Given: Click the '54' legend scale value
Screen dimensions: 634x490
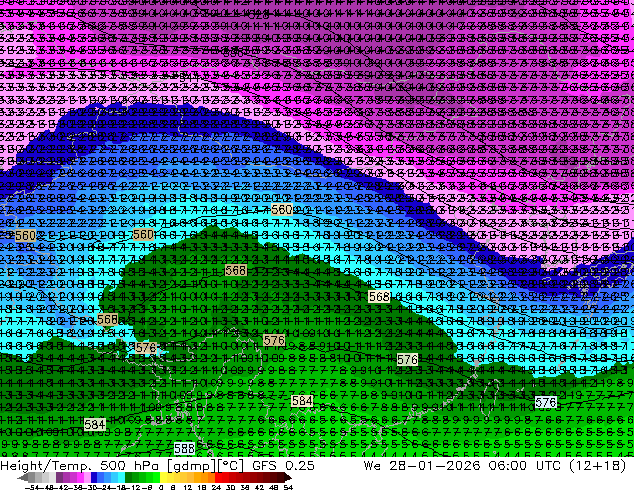Looking at the screenshot, I should pyautogui.click(x=288, y=488).
